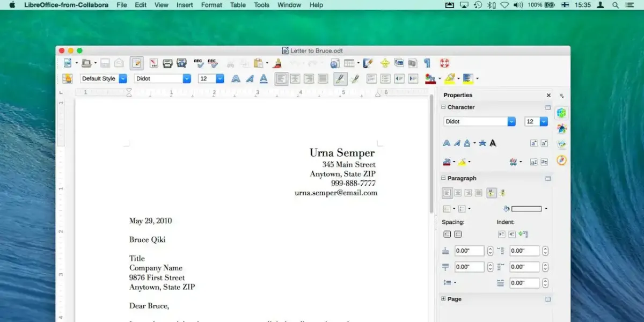The width and height of the screenshot is (644, 322).
Task: Click sidebar Shadow text effect icon
Action: (493, 143)
